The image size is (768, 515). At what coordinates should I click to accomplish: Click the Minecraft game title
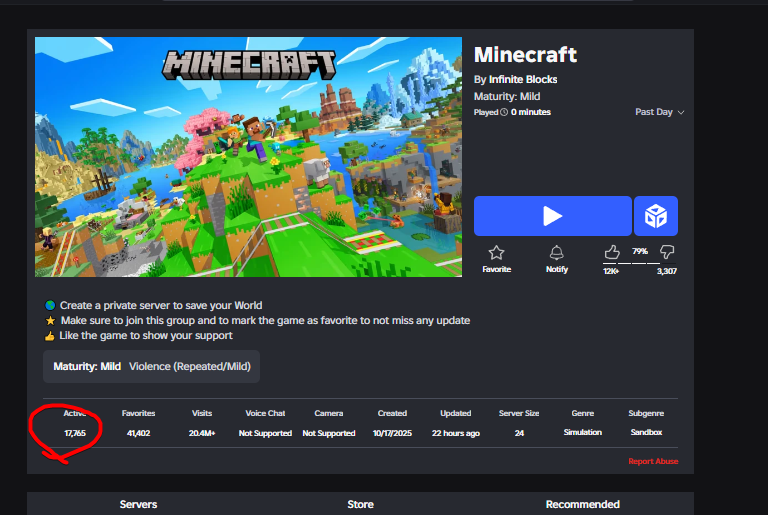(525, 55)
